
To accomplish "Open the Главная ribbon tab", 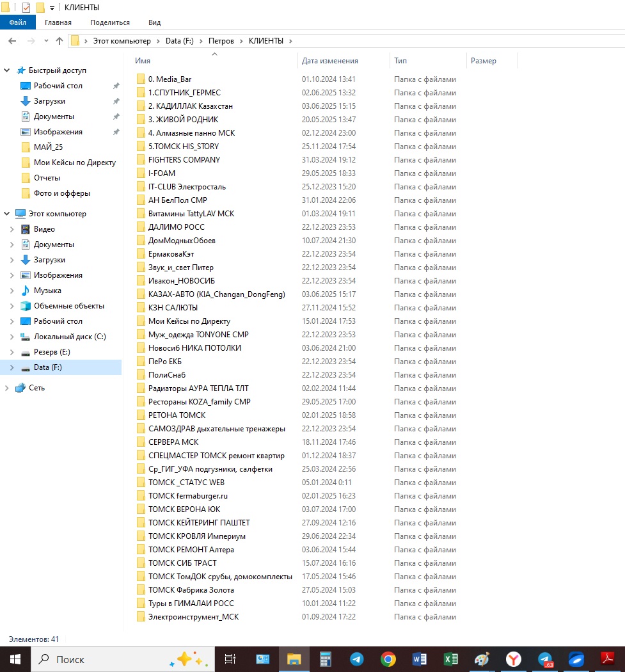I will click(58, 22).
